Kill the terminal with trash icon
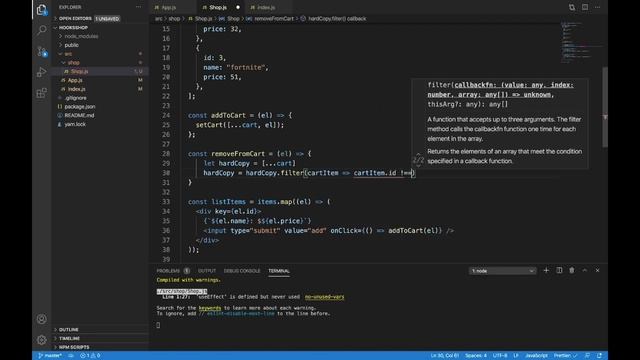This screenshot has width=640, height=360. (x=572, y=271)
